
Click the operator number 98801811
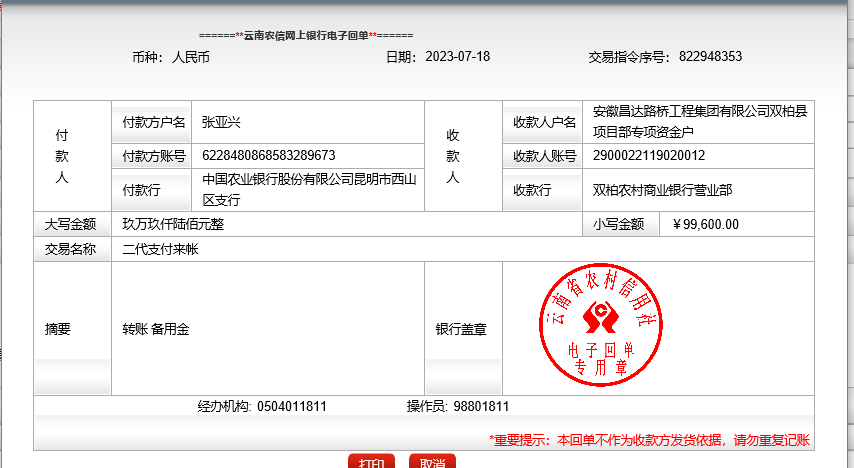coord(481,407)
